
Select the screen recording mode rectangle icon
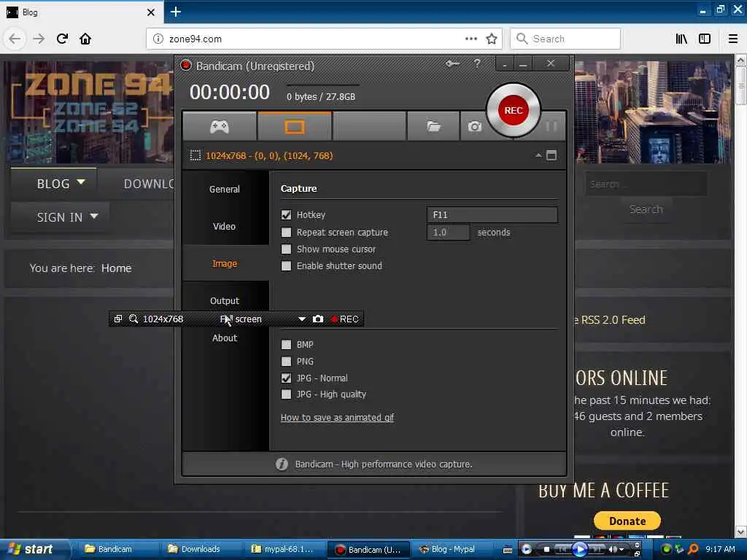pos(295,127)
